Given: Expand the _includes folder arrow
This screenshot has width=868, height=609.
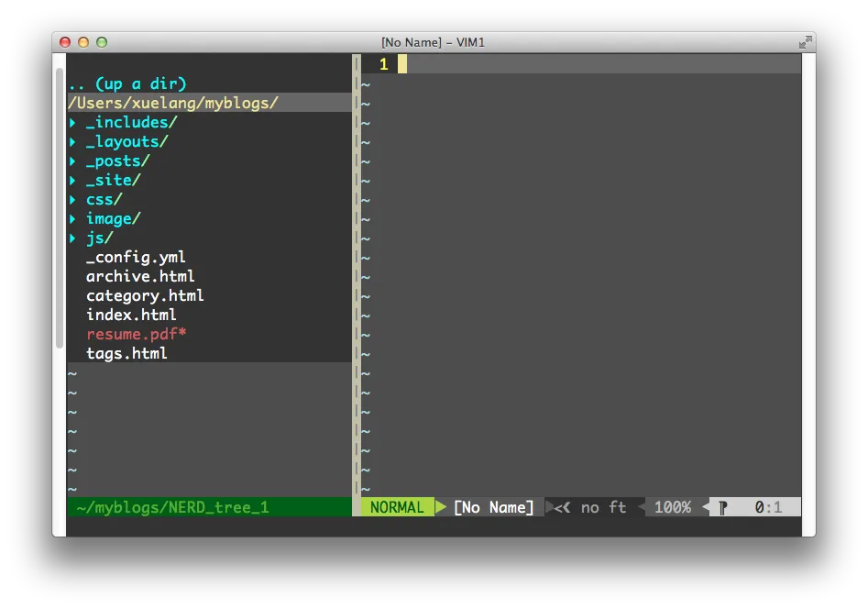Looking at the screenshot, I should click(72, 122).
